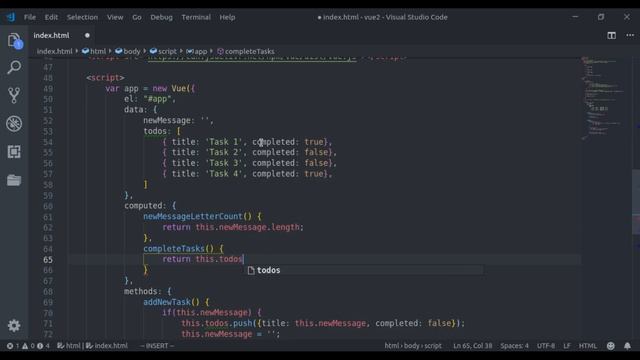The width and height of the screenshot is (640, 360).
Task: Expand the app breadcrumb item
Action: click(x=197, y=51)
